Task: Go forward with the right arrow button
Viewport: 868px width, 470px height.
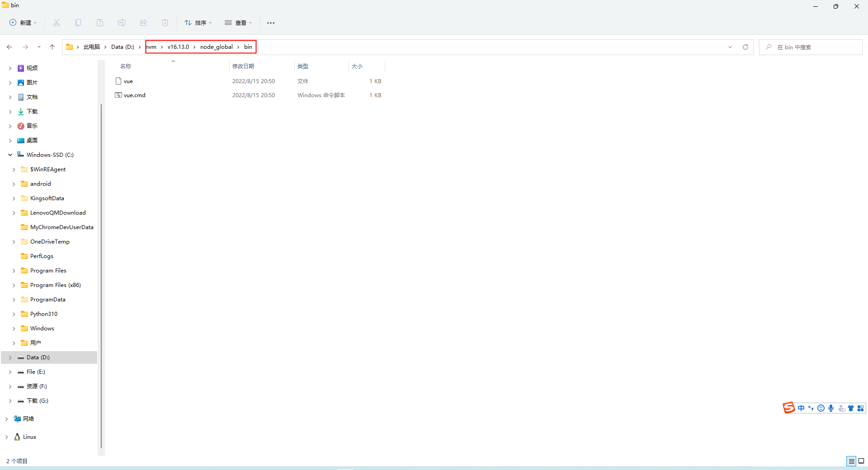Action: pos(25,47)
